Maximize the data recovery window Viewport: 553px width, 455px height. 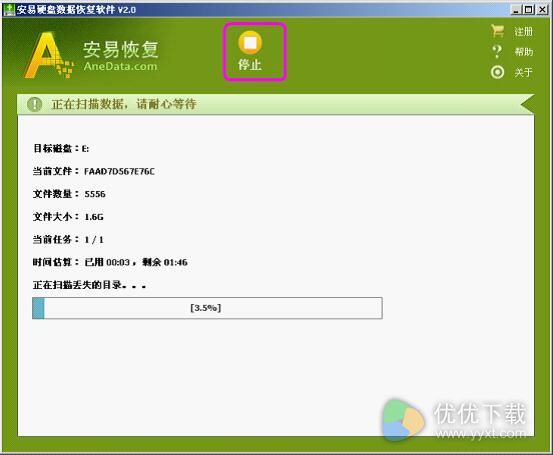click(529, 10)
